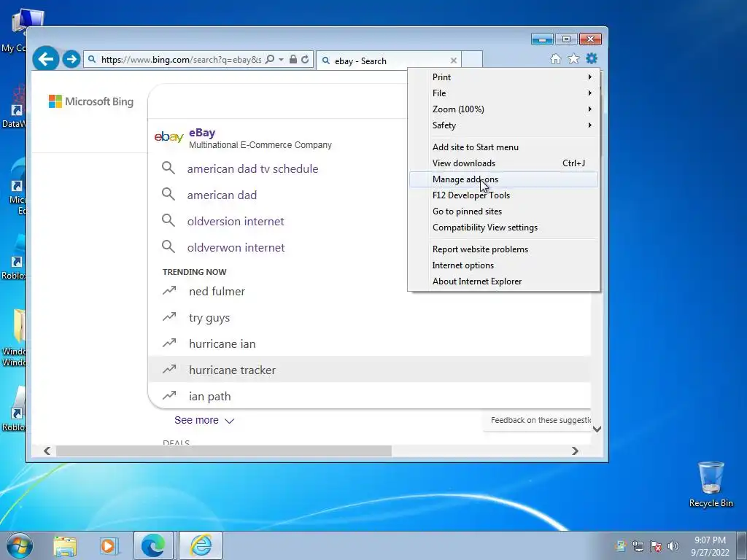
Task: Open the address bar dropdown arrow
Action: click(x=281, y=60)
